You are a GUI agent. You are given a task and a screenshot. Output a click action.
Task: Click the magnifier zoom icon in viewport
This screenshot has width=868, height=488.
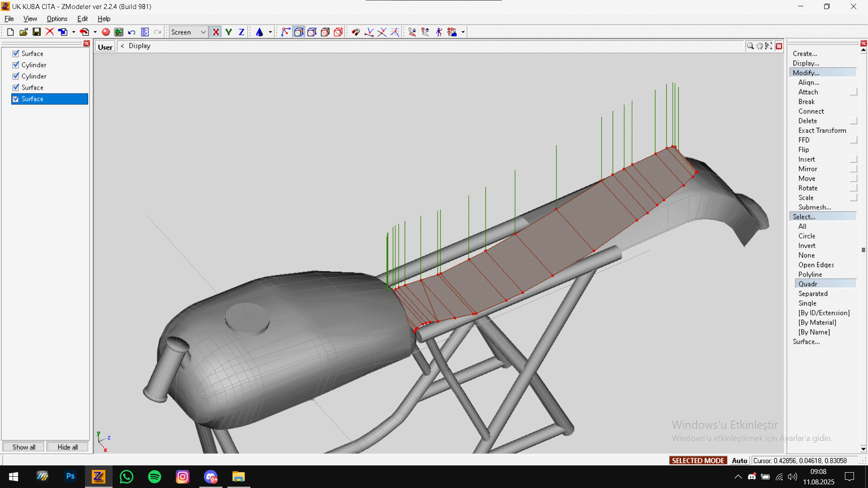[x=750, y=46]
